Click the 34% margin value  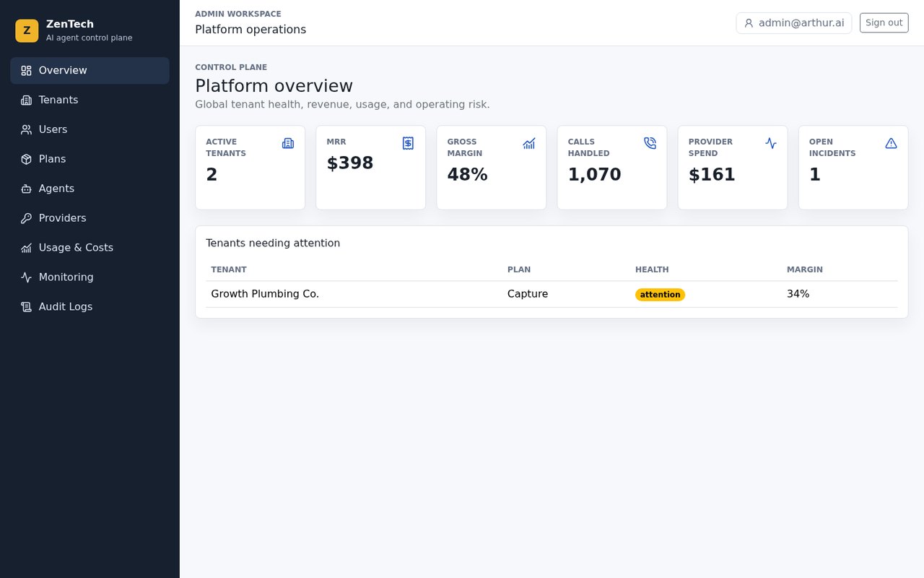[x=798, y=294]
